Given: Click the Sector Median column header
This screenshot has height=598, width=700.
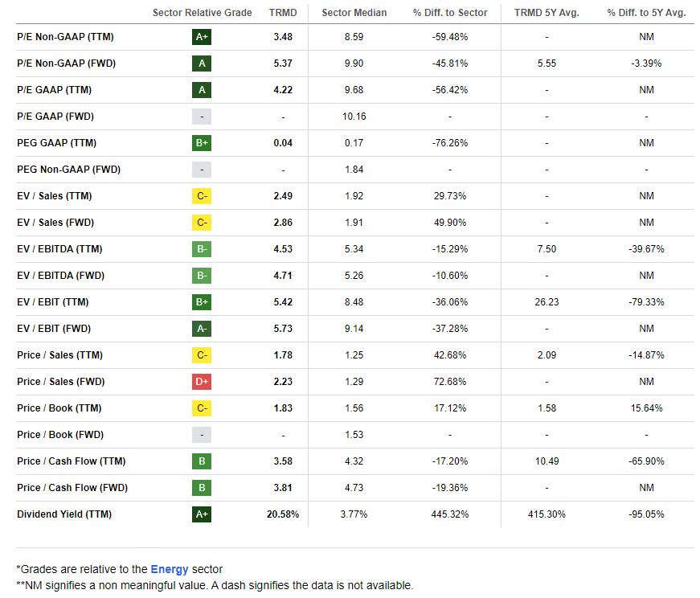Looking at the screenshot, I should coord(354,13).
